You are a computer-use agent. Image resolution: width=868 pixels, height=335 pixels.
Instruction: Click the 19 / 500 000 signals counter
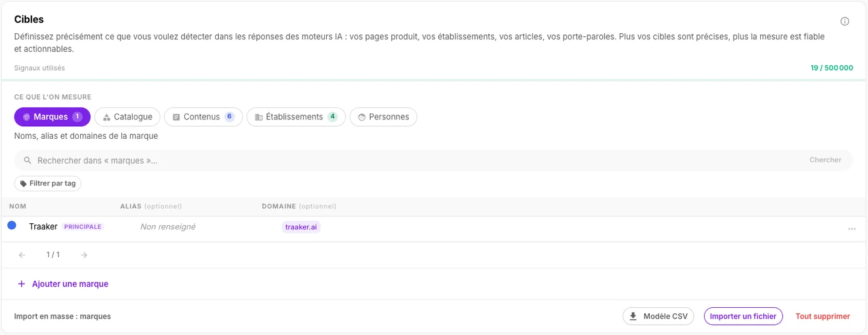(832, 68)
